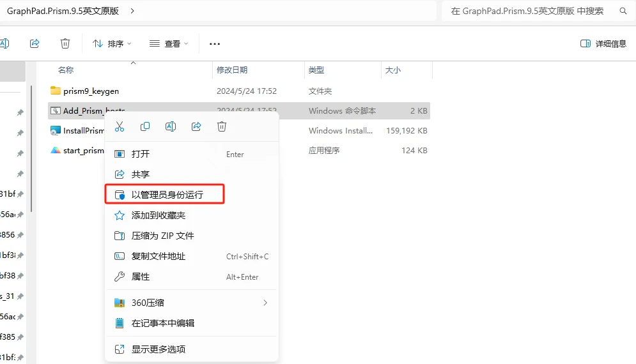Click the Cut scissors icon in context menu
The width and height of the screenshot is (636, 364).
click(120, 126)
